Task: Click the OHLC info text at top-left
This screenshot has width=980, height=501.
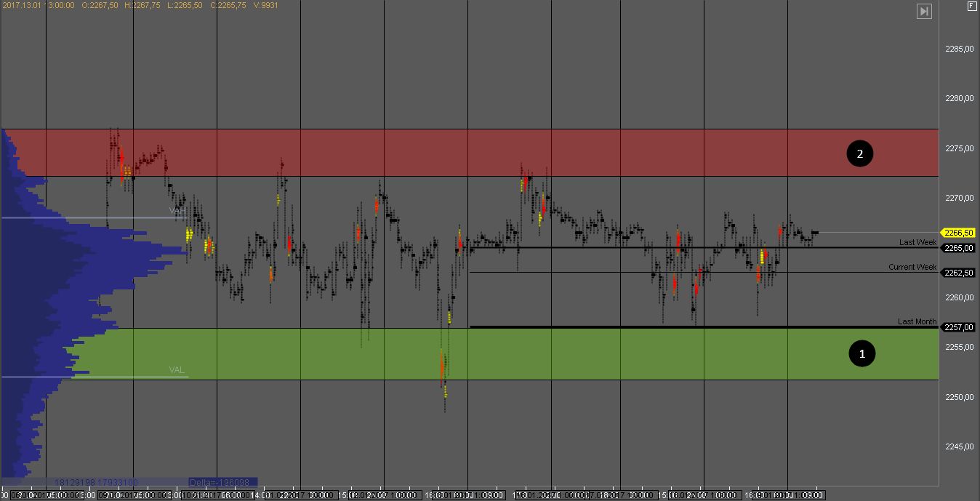Action: tap(140, 5)
